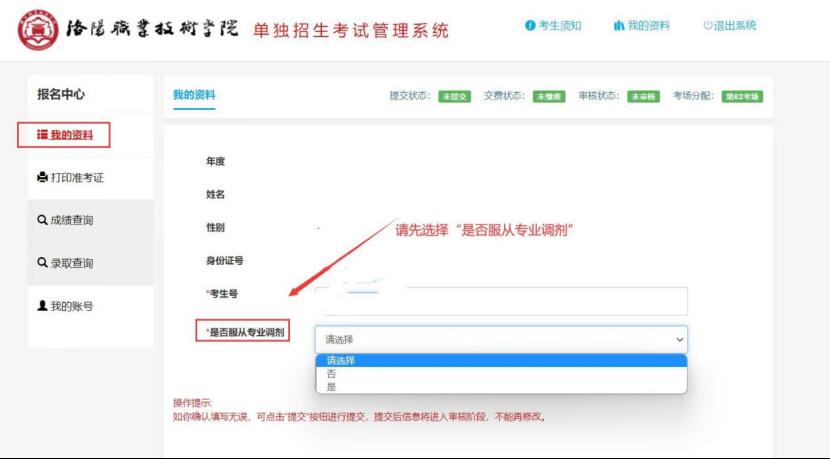Click the magnifier icon for 成绩查询

point(42,220)
